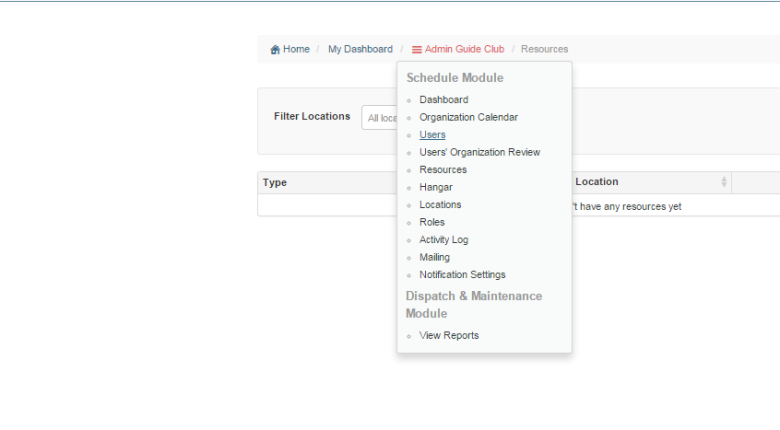Open Roles menu entry
The width and height of the screenshot is (780, 430).
pos(432,222)
